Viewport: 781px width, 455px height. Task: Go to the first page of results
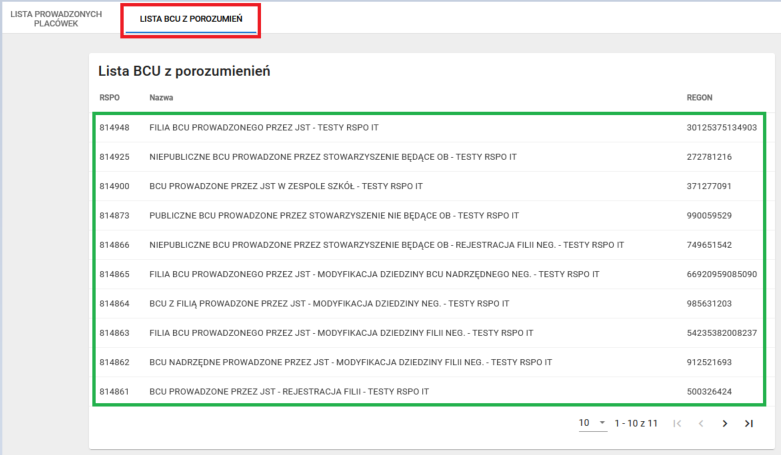(677, 424)
